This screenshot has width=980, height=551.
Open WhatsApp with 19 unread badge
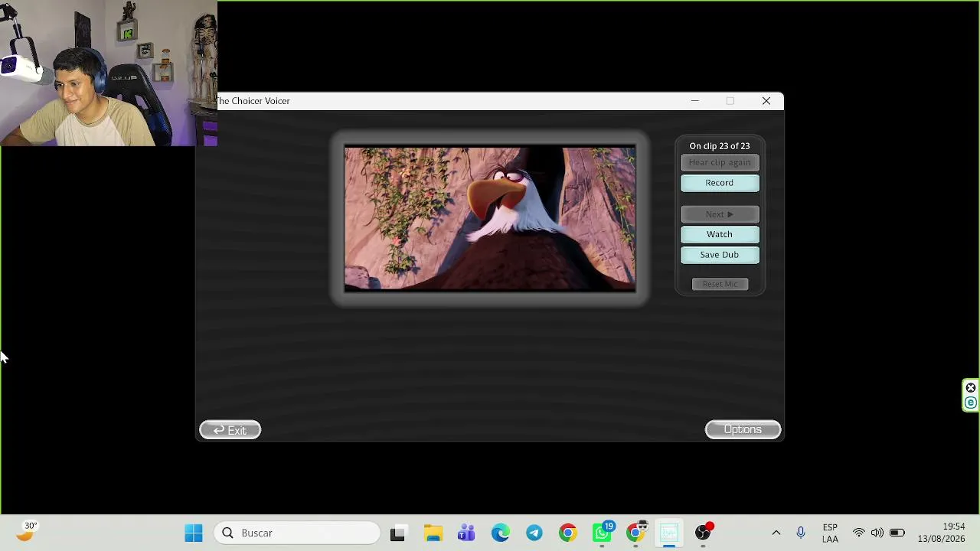603,533
